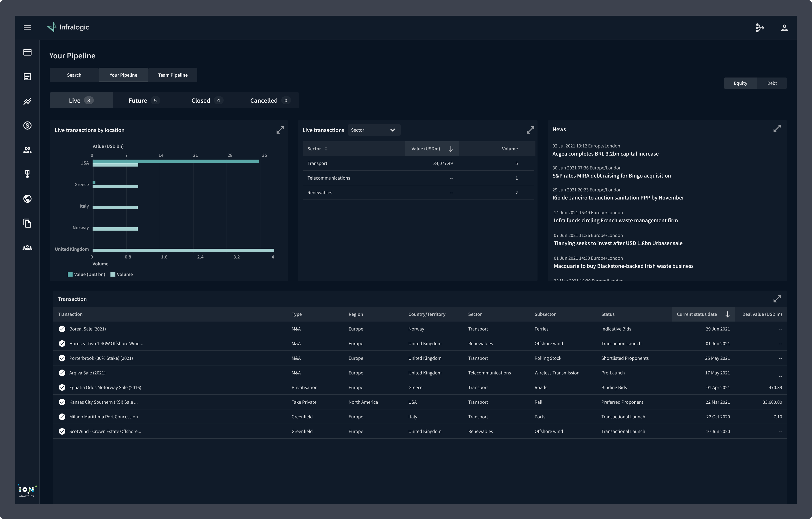Click the dollar sign sidebar icon
812x519 pixels.
(x=27, y=125)
